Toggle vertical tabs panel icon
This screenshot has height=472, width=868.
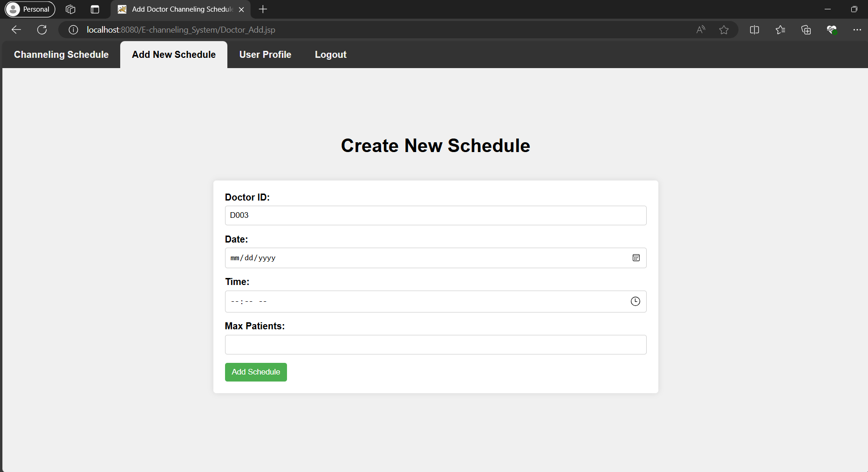tap(95, 9)
